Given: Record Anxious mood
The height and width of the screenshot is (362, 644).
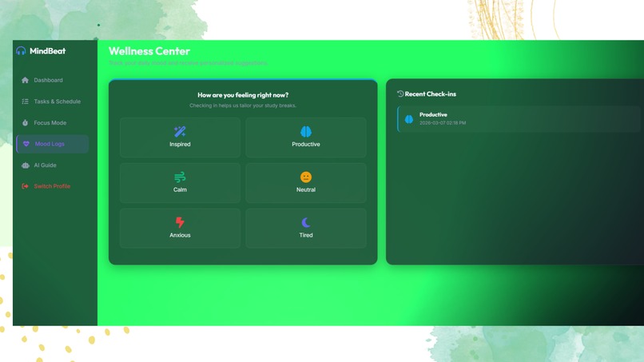Looking at the screenshot, I should [x=180, y=228].
